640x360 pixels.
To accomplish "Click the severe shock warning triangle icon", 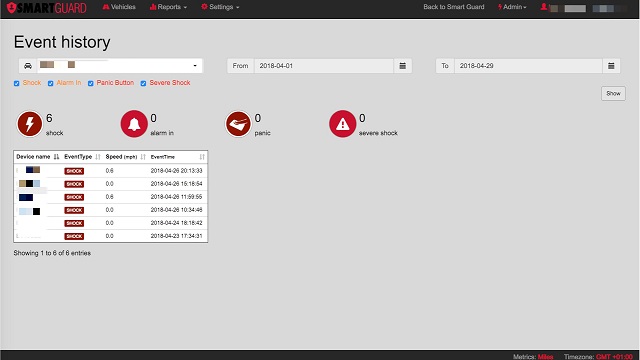I will [x=342, y=124].
